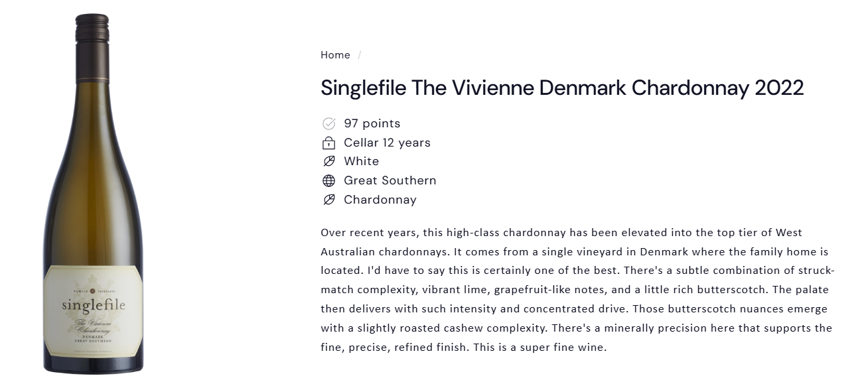Screen dimensions: 868x388
Task: Click Denmark Great Southern text on bottle label
Action: [x=93, y=339]
